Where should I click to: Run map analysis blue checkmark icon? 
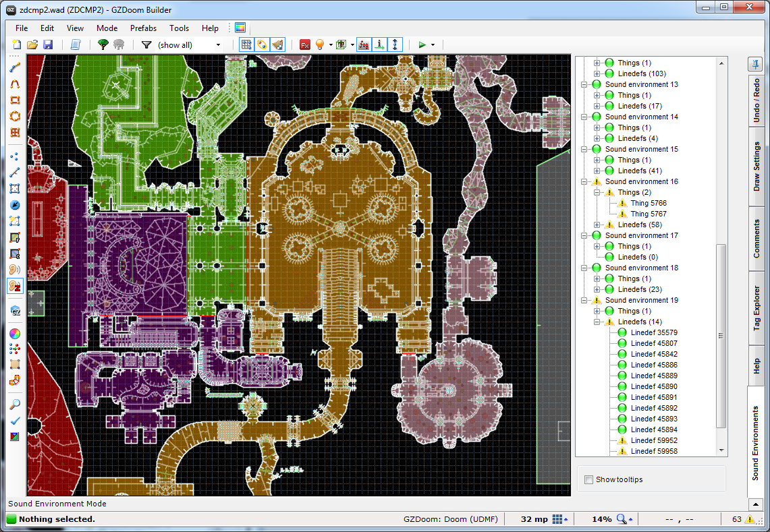[15, 421]
